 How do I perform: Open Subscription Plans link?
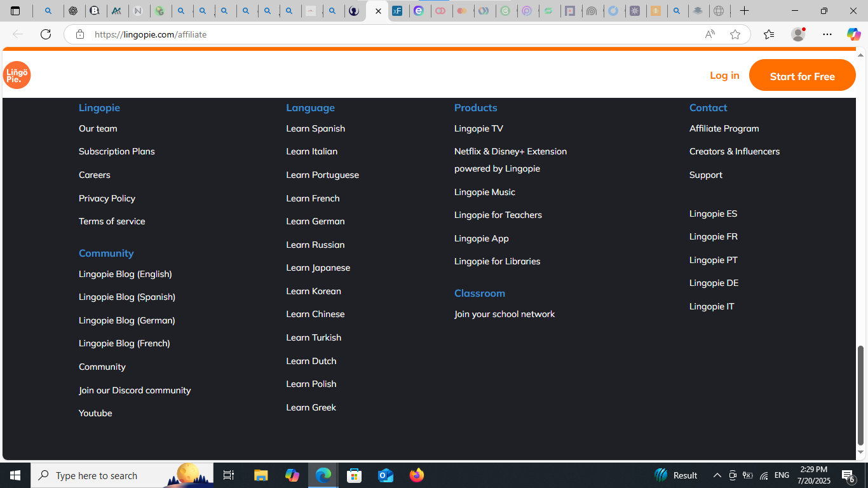coord(117,151)
